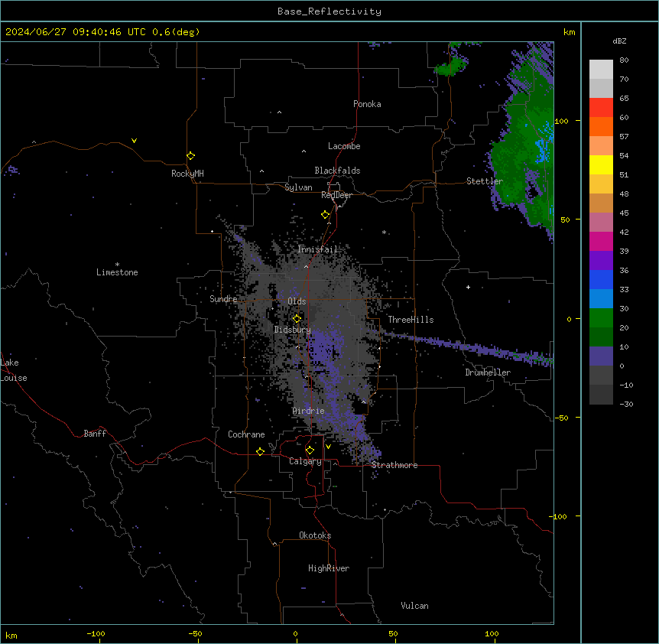Click the Didsbury label
This screenshot has width=659, height=644.
click(292, 330)
